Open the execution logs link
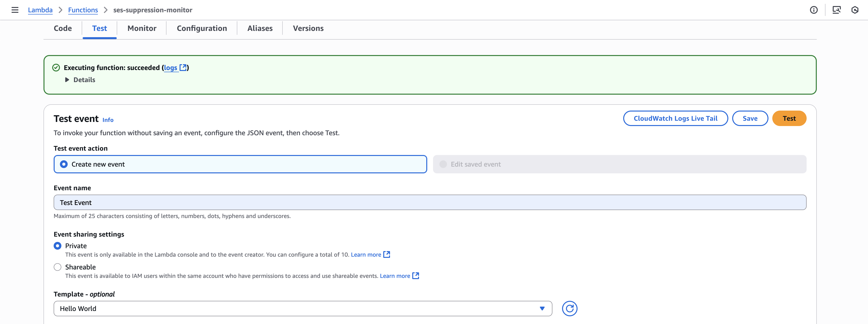This screenshot has width=868, height=324. pyautogui.click(x=171, y=68)
